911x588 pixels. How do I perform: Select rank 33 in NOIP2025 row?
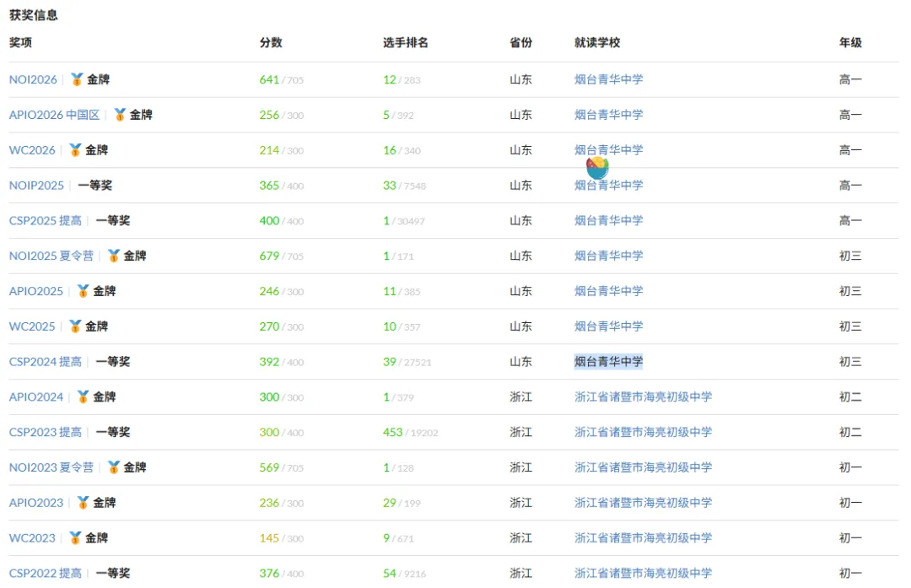point(389,186)
